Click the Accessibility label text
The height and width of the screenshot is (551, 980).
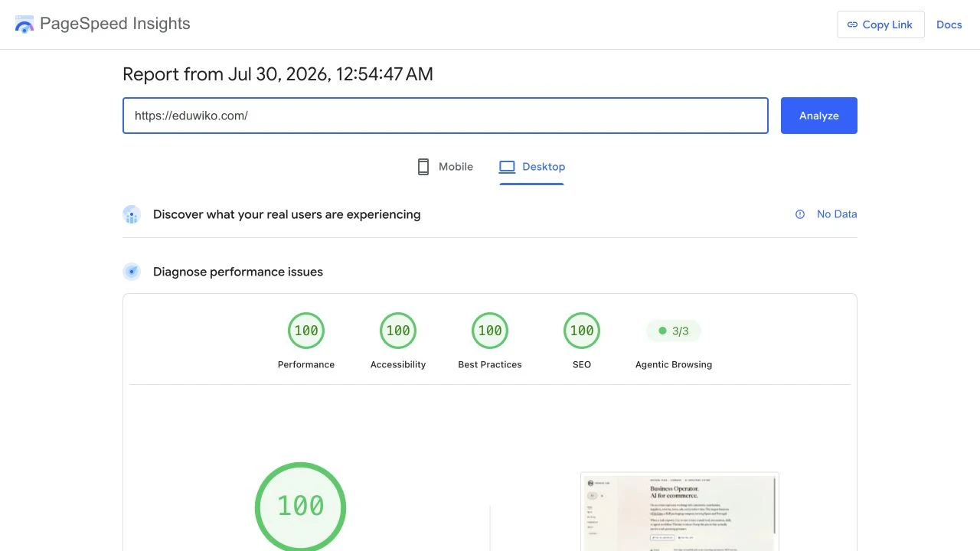398,364
